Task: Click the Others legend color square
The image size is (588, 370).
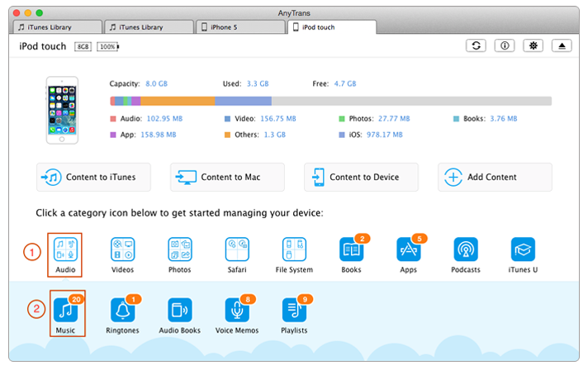Action: (227, 135)
